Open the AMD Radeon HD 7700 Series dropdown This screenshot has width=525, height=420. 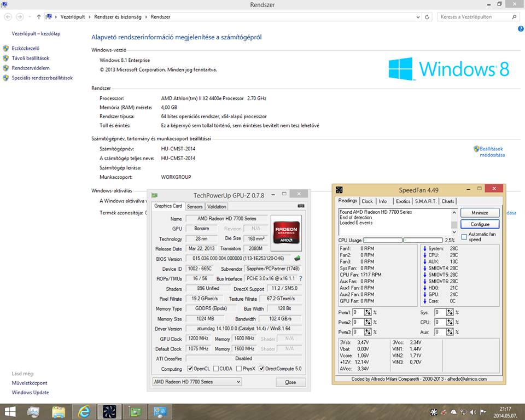tap(197, 382)
